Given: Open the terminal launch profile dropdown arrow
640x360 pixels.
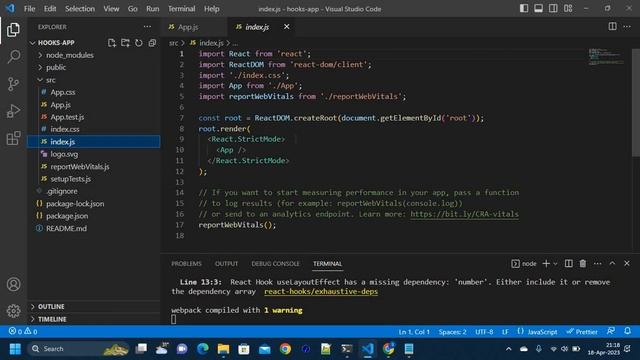Looking at the screenshot, I should click(x=555, y=264).
